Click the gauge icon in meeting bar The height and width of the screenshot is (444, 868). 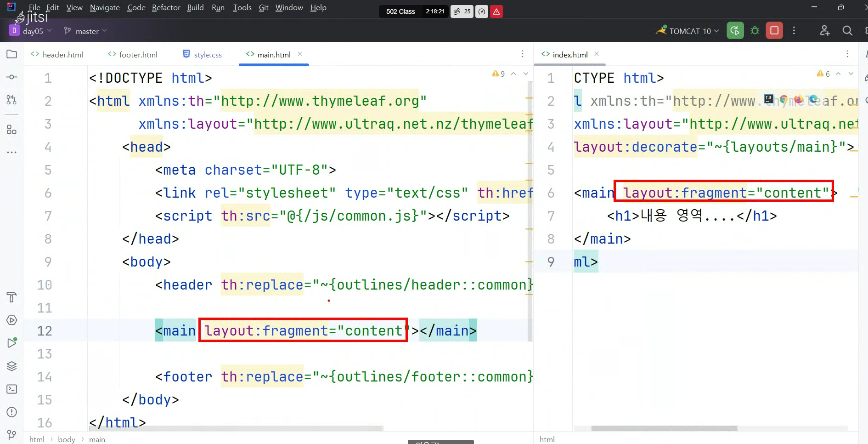pos(482,11)
